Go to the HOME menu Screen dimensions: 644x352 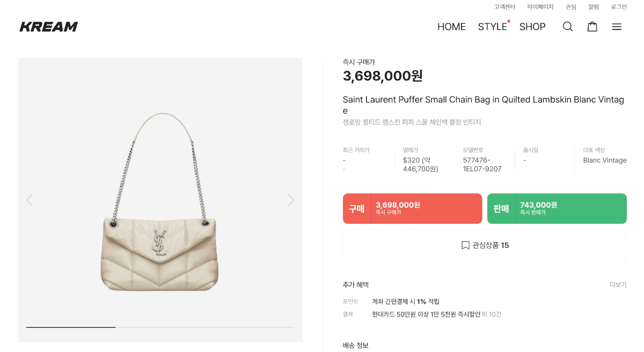451,27
